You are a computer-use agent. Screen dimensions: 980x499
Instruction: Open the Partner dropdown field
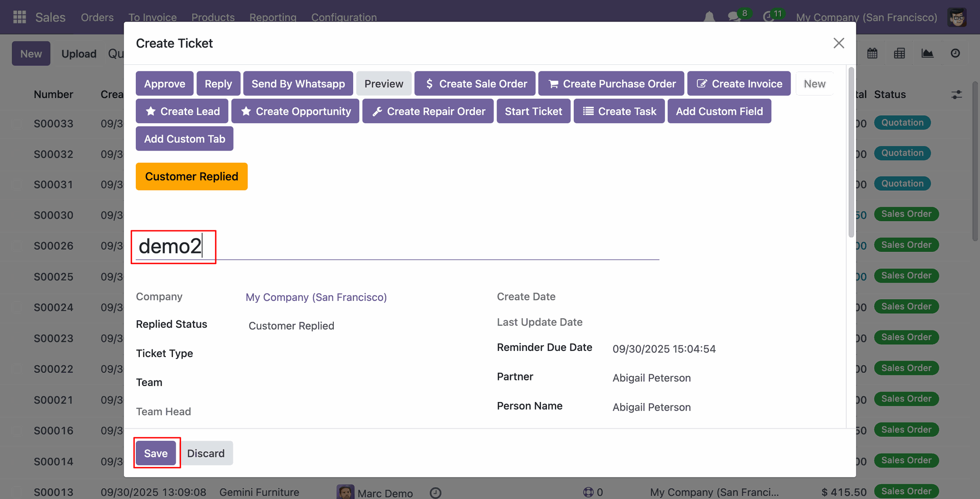(715, 378)
